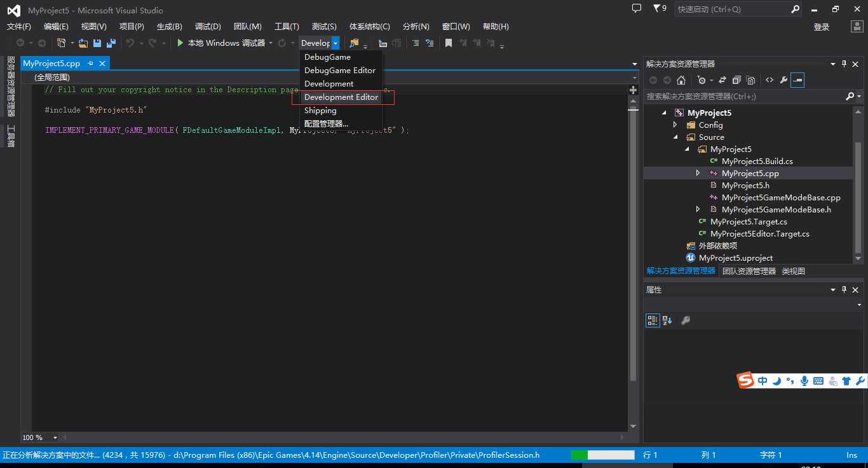Click Show All Files icon

(750, 80)
